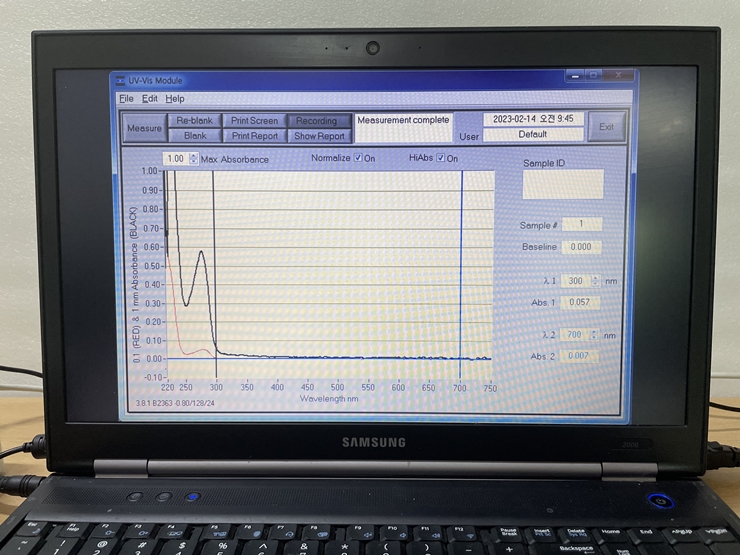Viewport: 740px width, 555px height.
Task: Select the Baseline value field
Action: pos(581,247)
